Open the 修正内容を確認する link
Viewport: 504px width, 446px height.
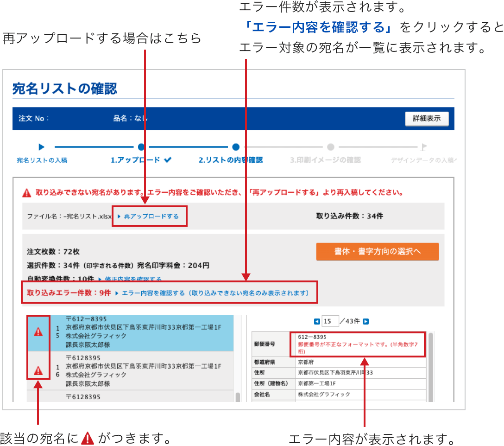[x=132, y=279]
